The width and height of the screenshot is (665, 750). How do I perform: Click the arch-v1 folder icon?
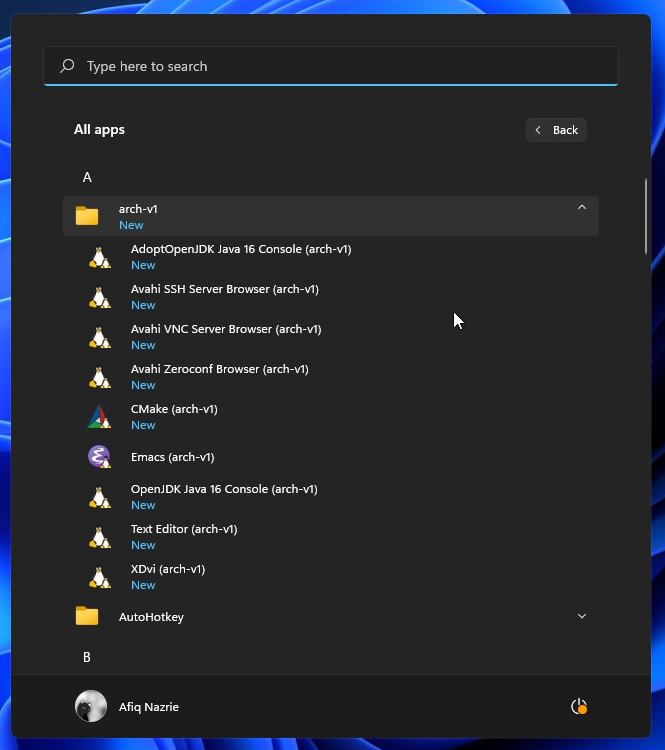(x=87, y=216)
